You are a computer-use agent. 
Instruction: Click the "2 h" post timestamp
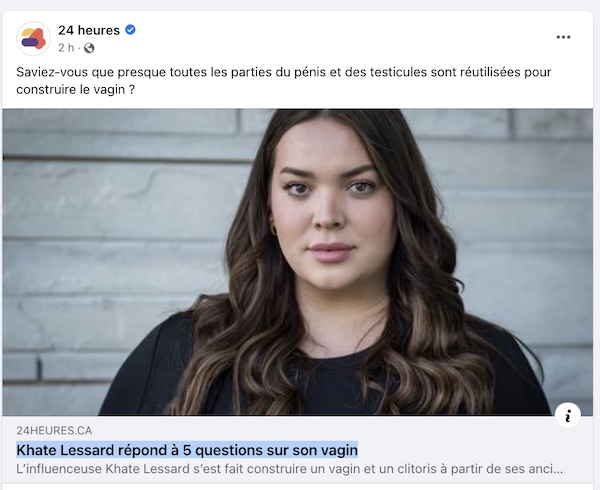(66, 48)
